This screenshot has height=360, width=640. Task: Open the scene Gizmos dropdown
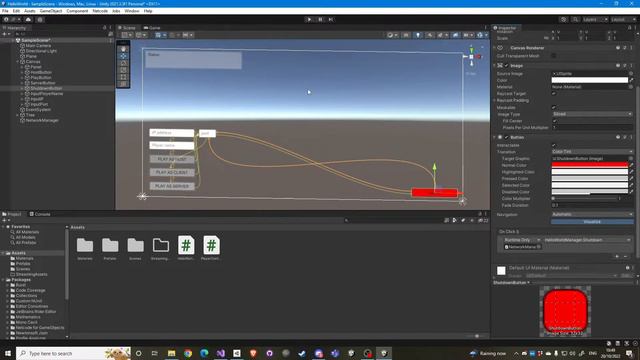point(482,35)
